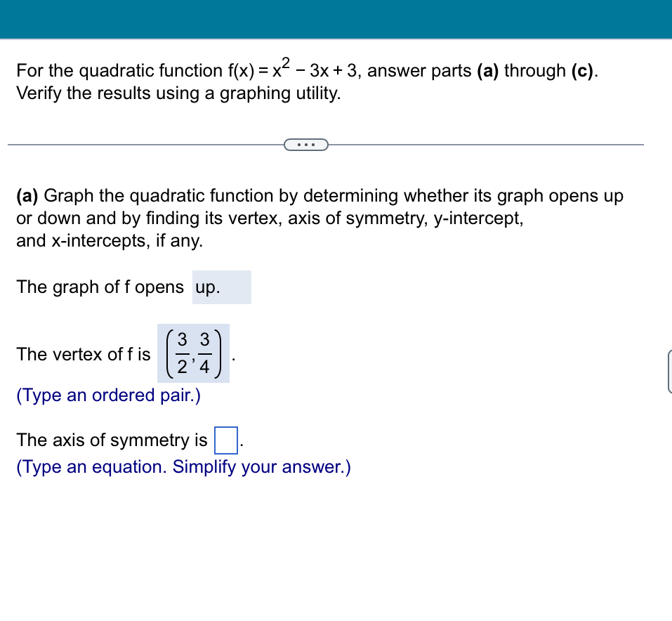Click the teal header bar

336,20
